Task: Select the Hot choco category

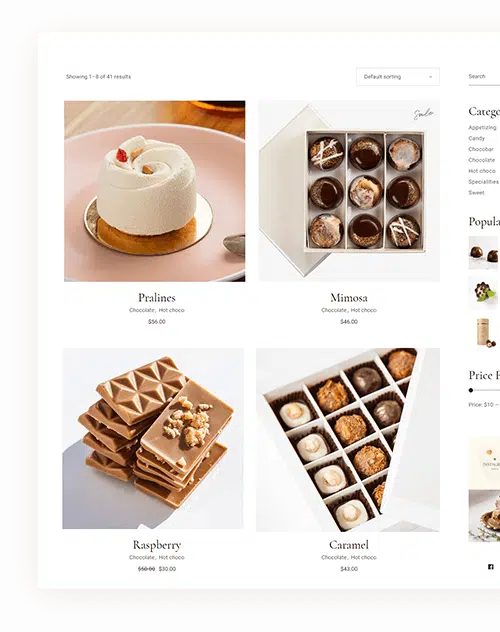Action: [482, 171]
